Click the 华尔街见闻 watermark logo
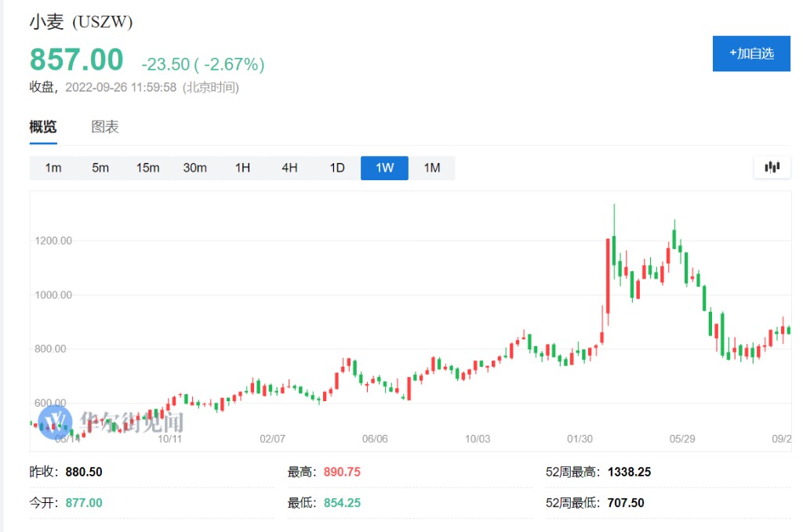The image size is (803, 532). pos(113,422)
